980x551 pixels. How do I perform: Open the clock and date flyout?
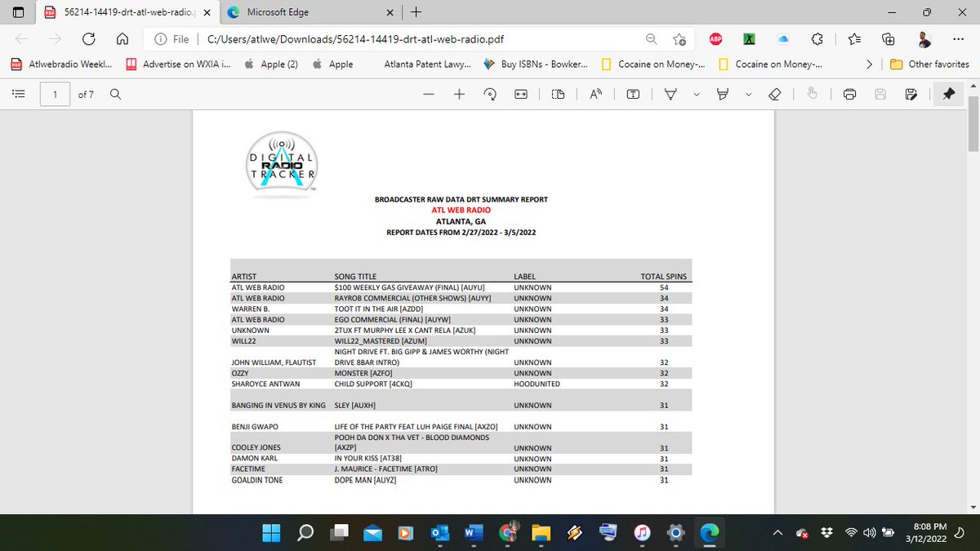click(927, 533)
